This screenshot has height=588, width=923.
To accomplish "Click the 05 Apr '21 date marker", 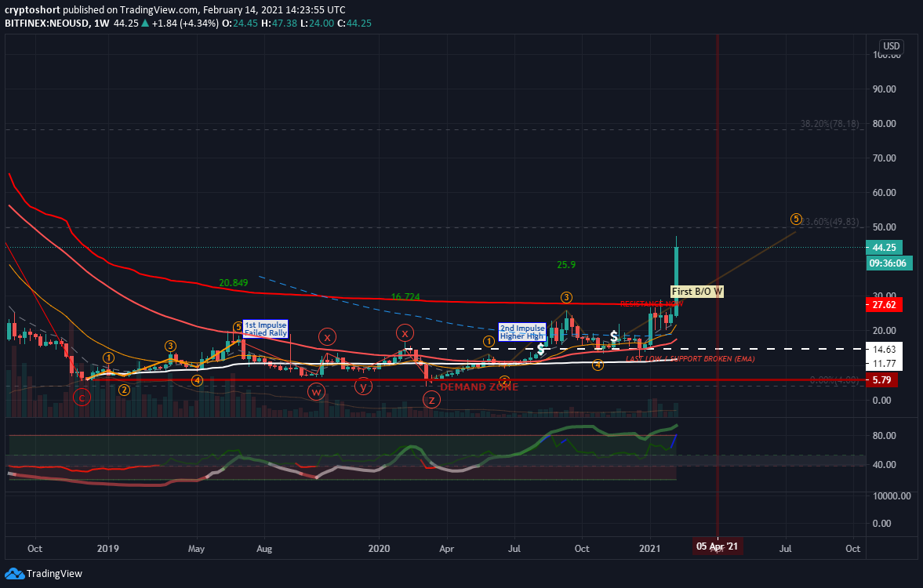I will point(717,546).
